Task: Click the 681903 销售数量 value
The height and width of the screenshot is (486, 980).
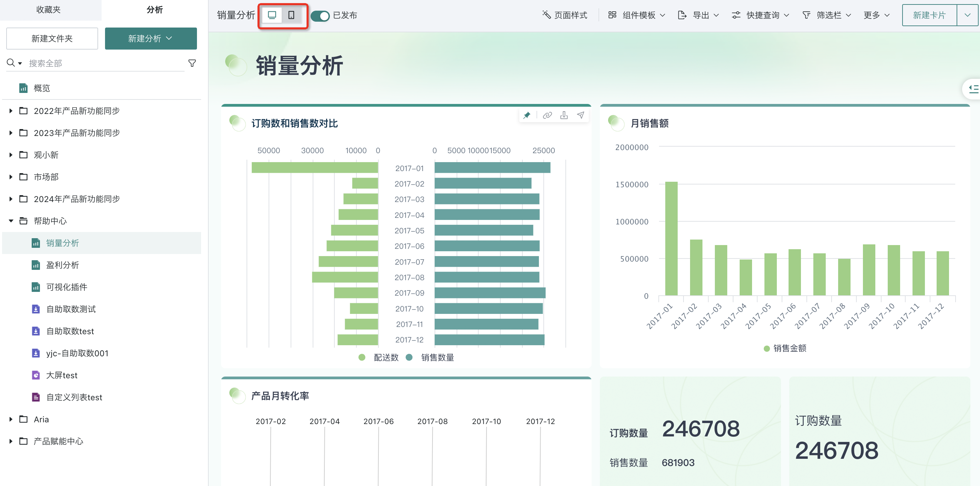Action: point(678,462)
